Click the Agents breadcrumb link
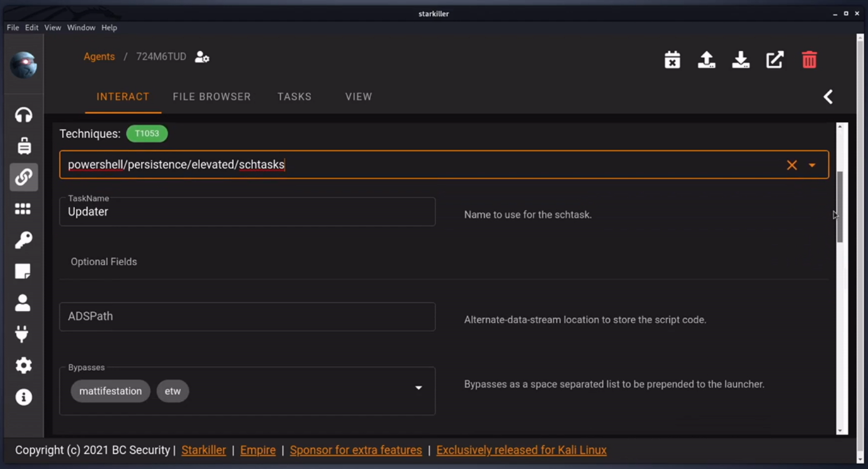The image size is (868, 469). point(99,57)
